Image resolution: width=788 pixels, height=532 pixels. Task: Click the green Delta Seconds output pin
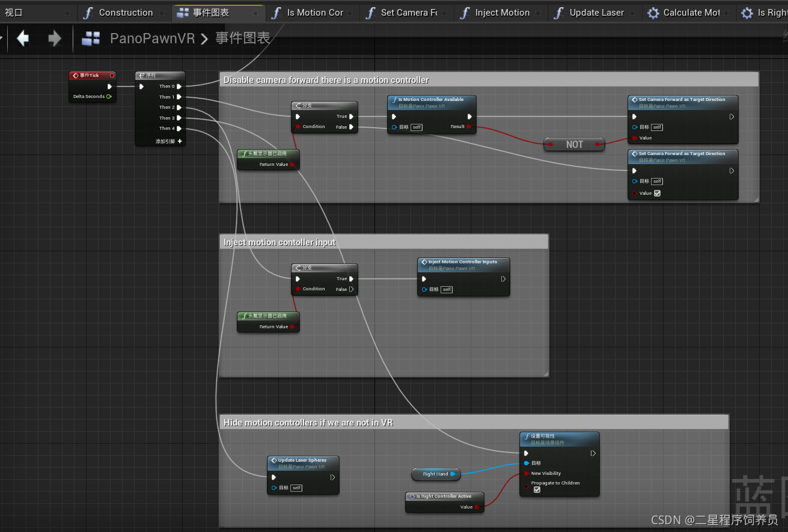[x=109, y=96]
